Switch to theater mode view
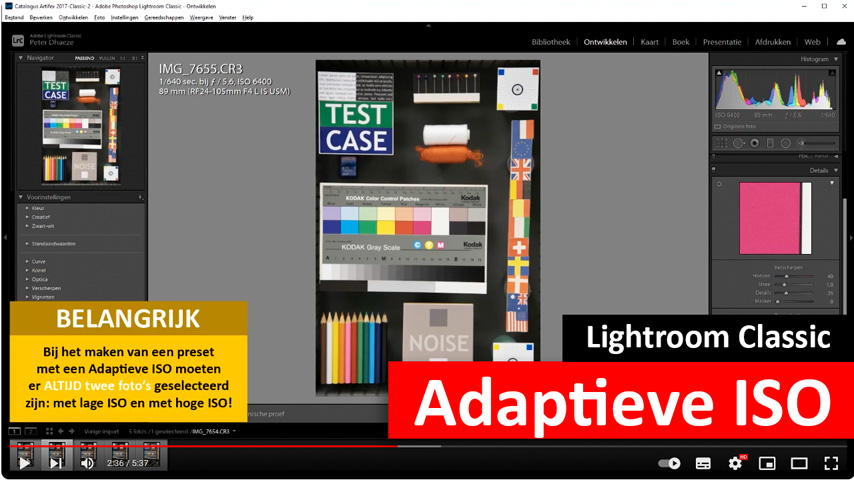Screen dimensions: 854x480 click(x=799, y=463)
